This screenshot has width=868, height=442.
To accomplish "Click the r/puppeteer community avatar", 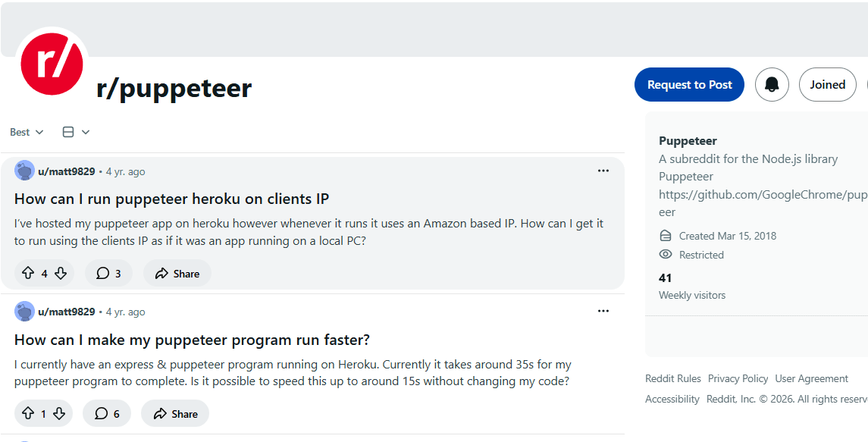I will coord(52,64).
